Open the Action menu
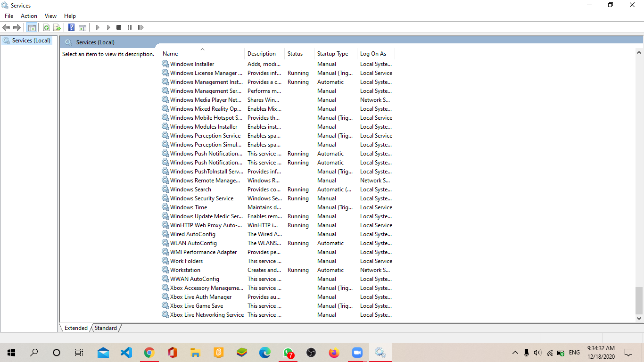The image size is (644, 362). tap(29, 16)
